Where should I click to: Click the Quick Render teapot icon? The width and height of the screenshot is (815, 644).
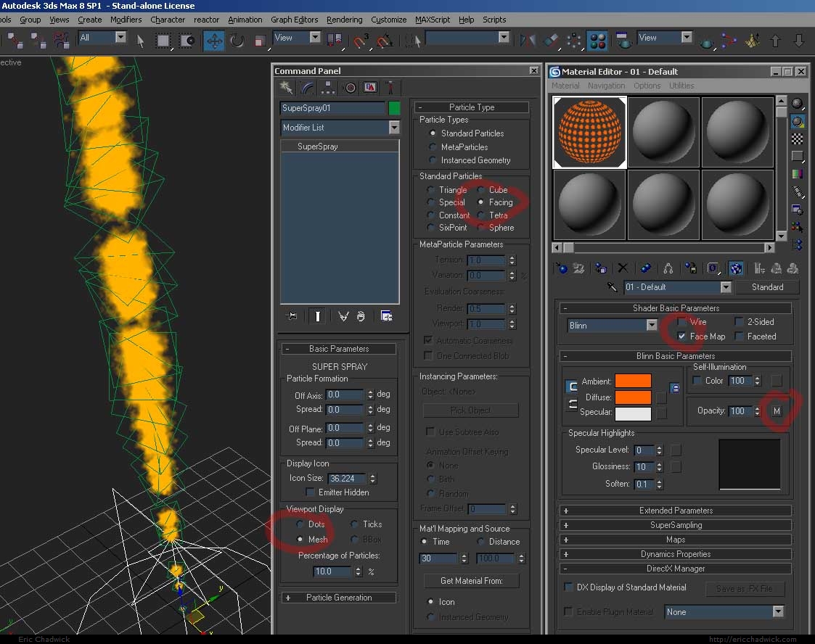(x=706, y=41)
